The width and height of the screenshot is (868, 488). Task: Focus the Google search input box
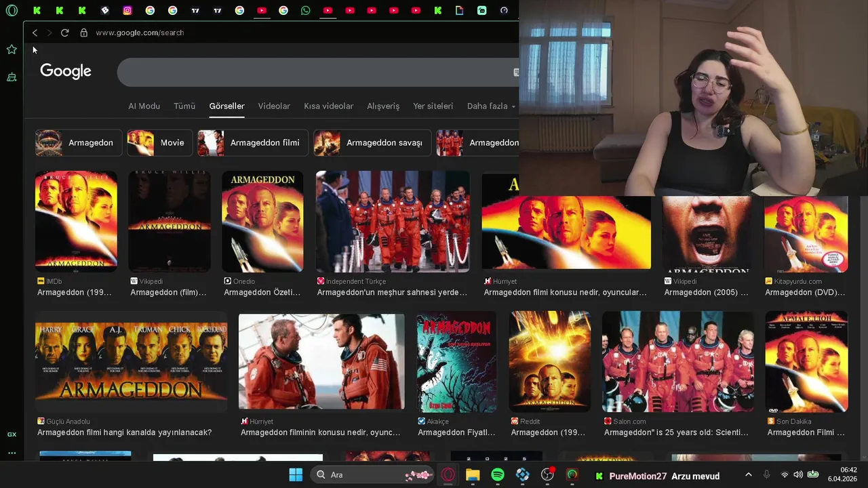(317, 73)
